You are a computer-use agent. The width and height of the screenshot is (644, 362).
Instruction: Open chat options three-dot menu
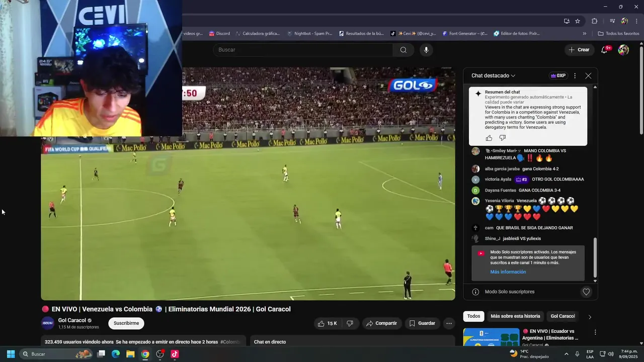point(575,76)
